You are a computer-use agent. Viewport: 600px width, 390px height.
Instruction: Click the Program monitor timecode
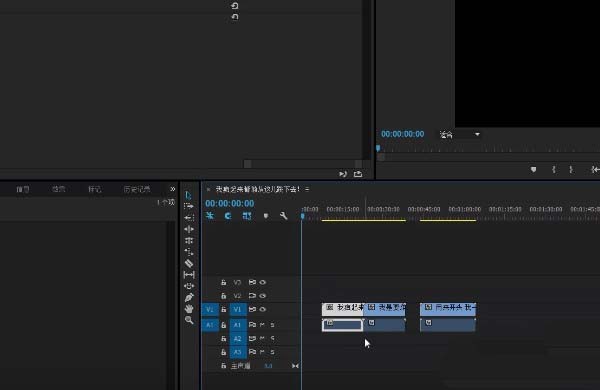tap(403, 134)
